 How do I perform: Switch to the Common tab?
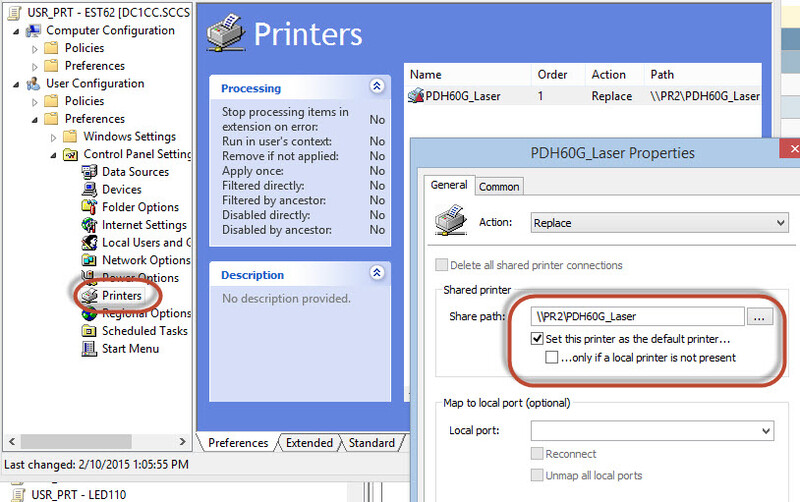click(x=499, y=187)
